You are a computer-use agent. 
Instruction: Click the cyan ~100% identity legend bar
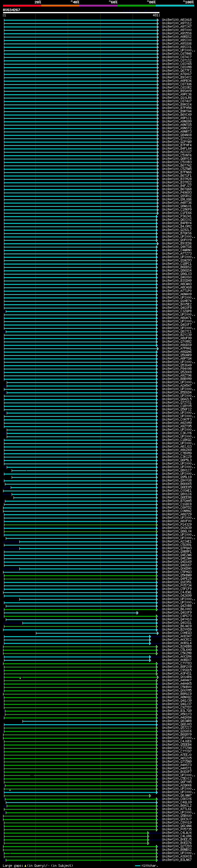pyautogui.click(x=175, y=6)
